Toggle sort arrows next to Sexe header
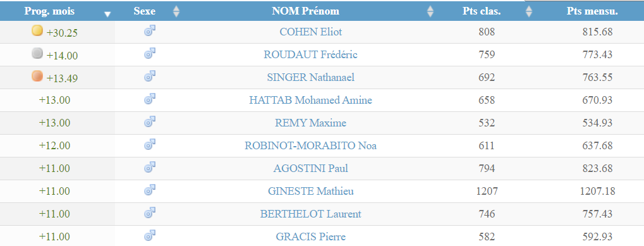The width and height of the screenshot is (644, 246). tap(176, 11)
